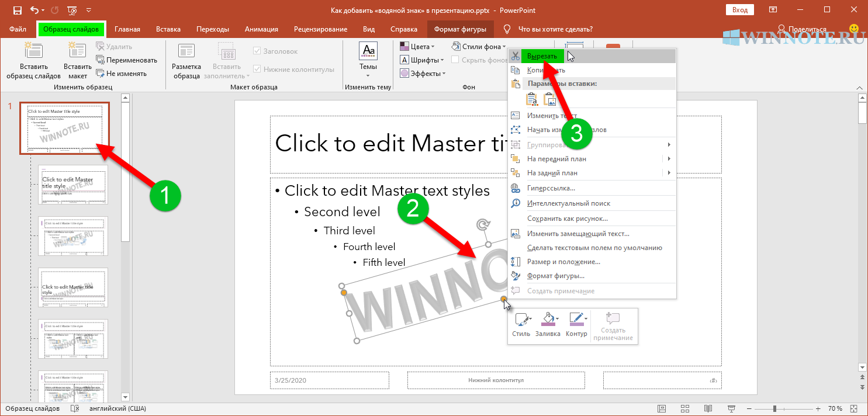The height and width of the screenshot is (416, 868).
Task: Choose Копировать from the context menu
Action: tap(592, 70)
